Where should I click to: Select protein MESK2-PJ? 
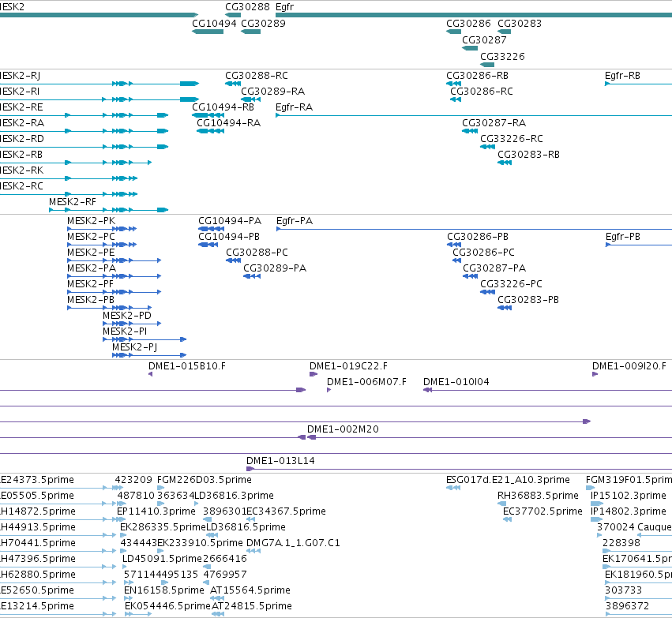(x=134, y=347)
